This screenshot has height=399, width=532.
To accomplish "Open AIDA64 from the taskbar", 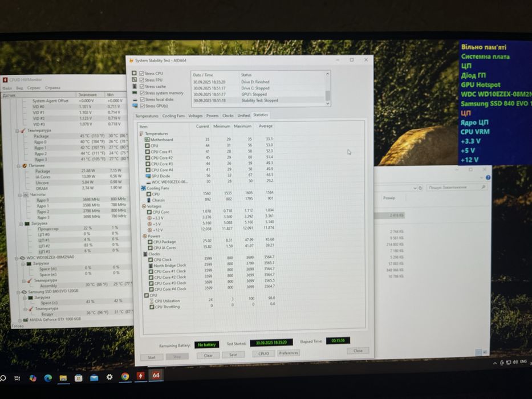I will point(156,375).
